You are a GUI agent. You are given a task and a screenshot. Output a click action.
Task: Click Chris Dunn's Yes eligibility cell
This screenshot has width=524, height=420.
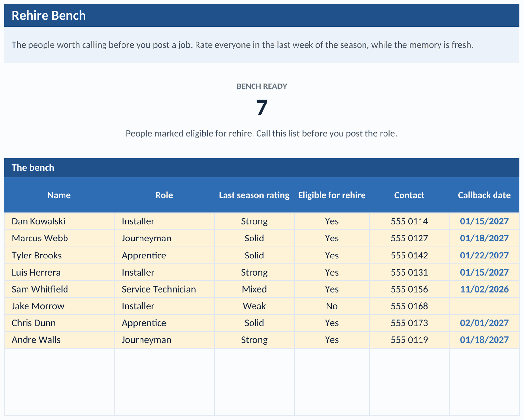pos(332,323)
